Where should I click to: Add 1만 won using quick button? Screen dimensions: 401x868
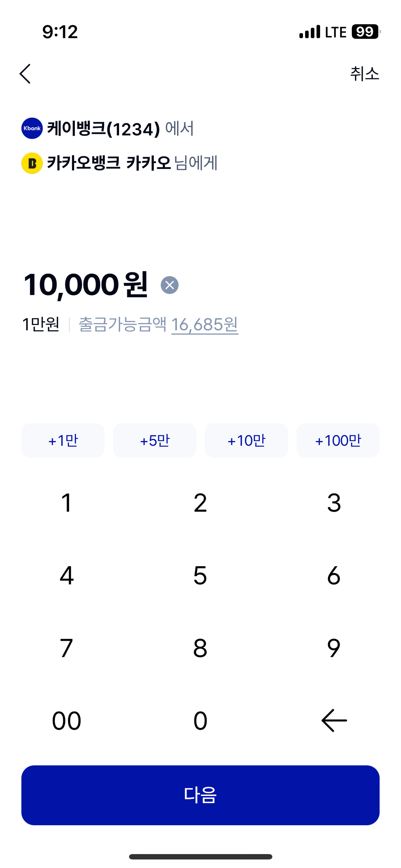click(x=63, y=440)
